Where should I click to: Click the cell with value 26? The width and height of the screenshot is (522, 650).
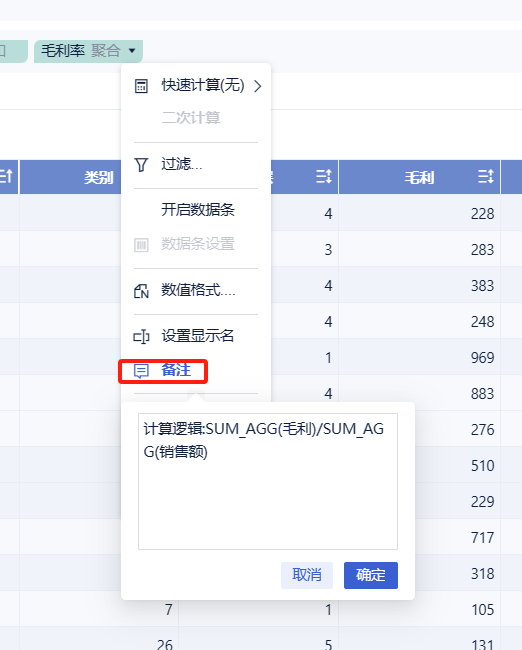99,639
